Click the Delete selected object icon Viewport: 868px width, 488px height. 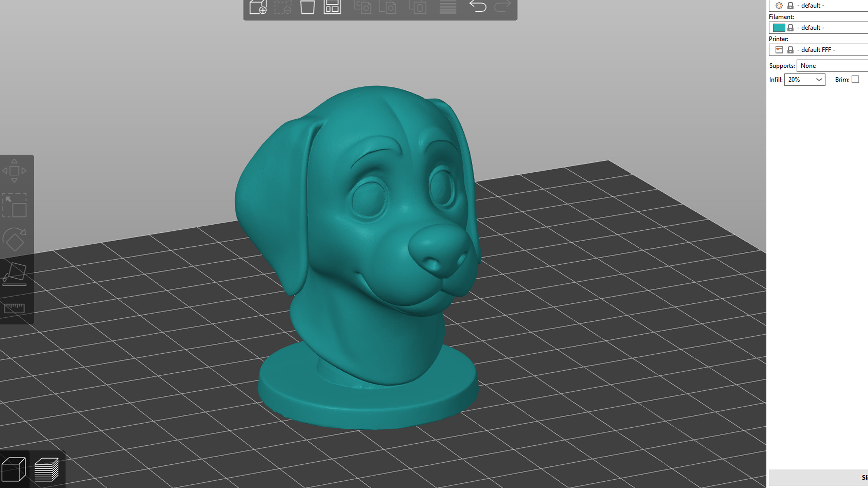pos(282,7)
